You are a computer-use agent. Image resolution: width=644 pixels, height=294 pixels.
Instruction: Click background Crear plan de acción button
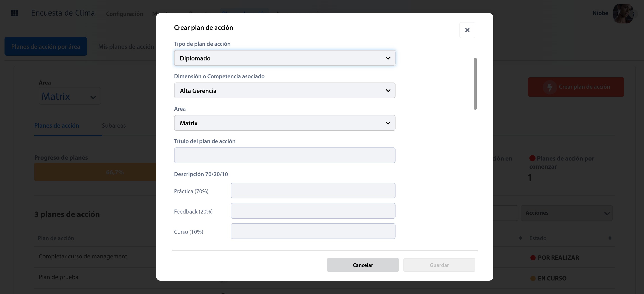click(x=576, y=87)
